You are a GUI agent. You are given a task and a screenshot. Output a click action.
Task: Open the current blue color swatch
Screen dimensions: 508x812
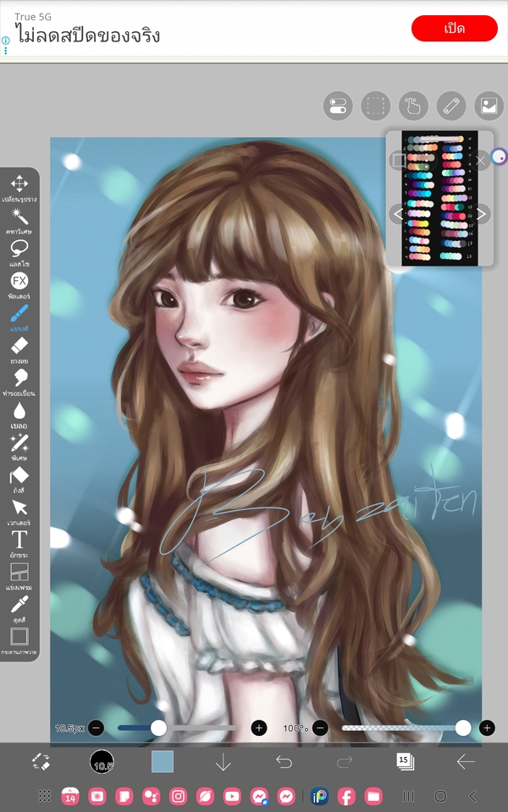point(163,761)
